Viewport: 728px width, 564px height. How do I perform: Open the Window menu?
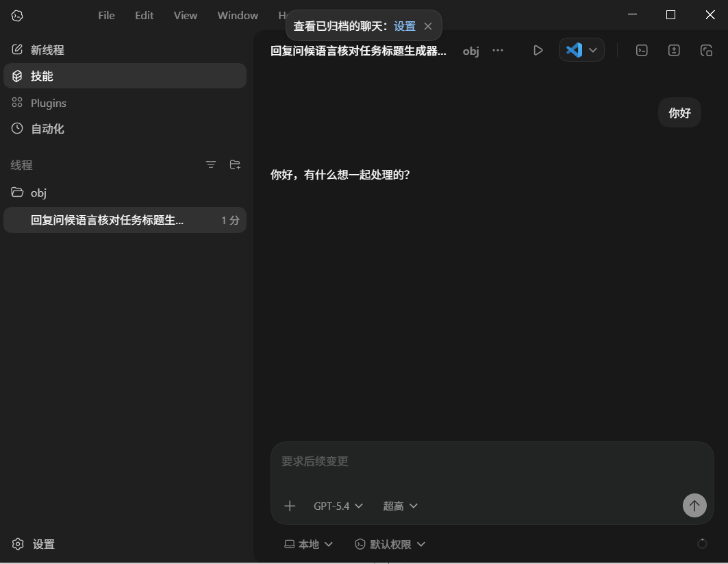click(238, 15)
